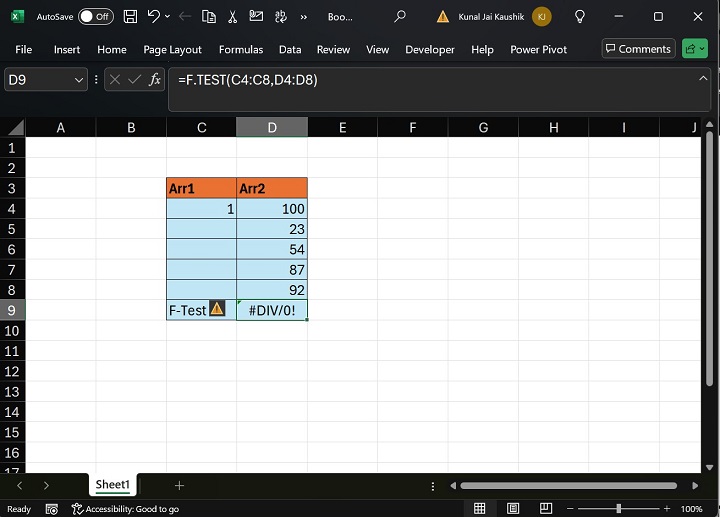Click the vertical scrollbar thumb
Viewport: 720px width, 517px height.
click(x=709, y=259)
